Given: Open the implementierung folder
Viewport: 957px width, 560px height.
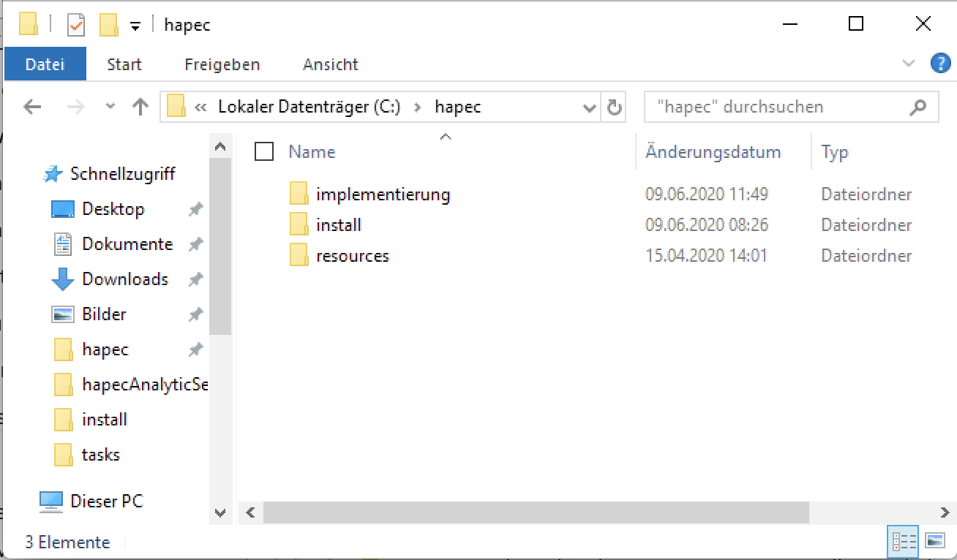Looking at the screenshot, I should point(383,194).
